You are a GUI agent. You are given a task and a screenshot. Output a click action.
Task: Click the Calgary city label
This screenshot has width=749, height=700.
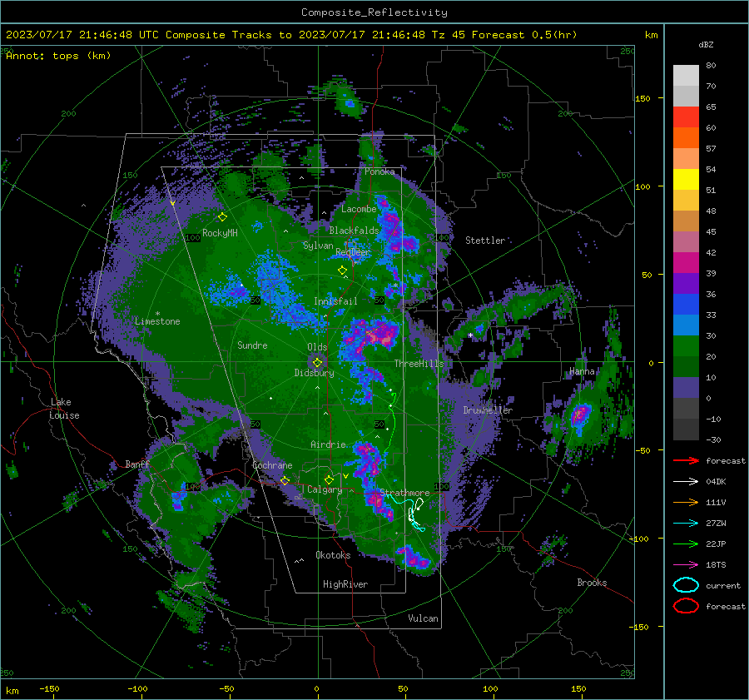(x=325, y=489)
